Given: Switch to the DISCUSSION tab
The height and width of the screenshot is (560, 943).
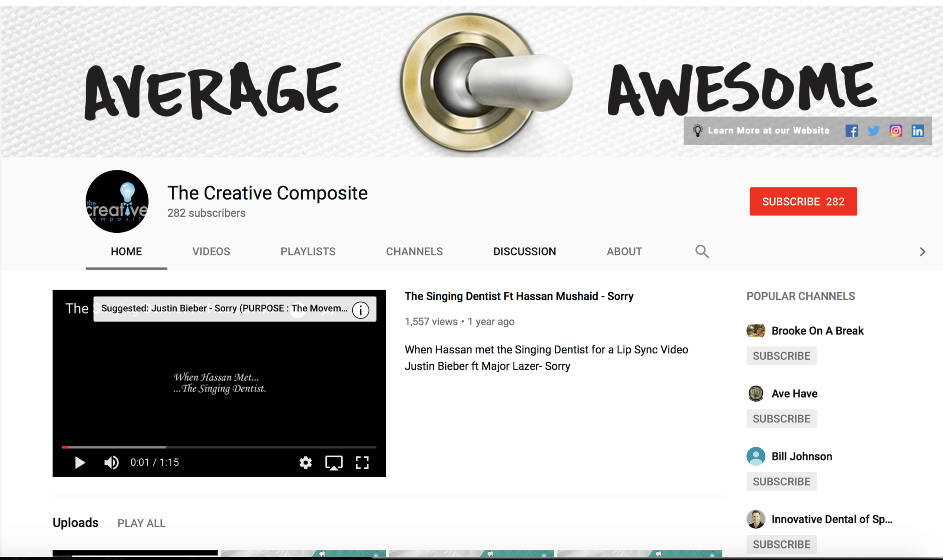Looking at the screenshot, I should pos(524,252).
